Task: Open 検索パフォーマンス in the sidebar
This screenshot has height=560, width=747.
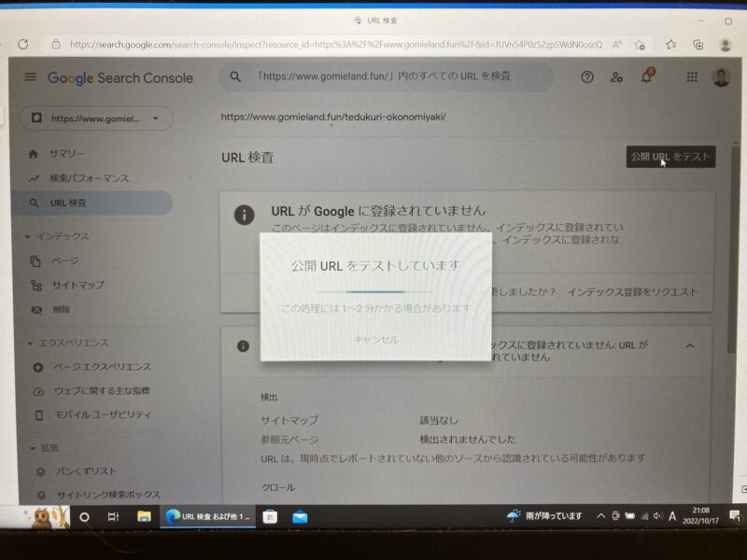Action: [92, 178]
